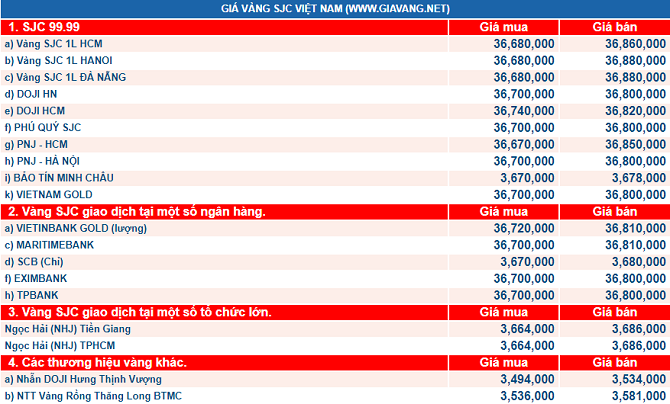670x404 pixels.
Task: Select the 'VIETNAM GOLD' row label
Action: pyautogui.click(x=48, y=195)
